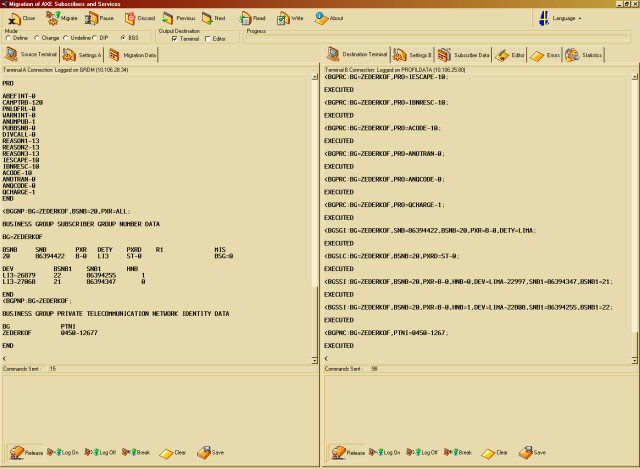Select the Define mode radio button

point(8,38)
